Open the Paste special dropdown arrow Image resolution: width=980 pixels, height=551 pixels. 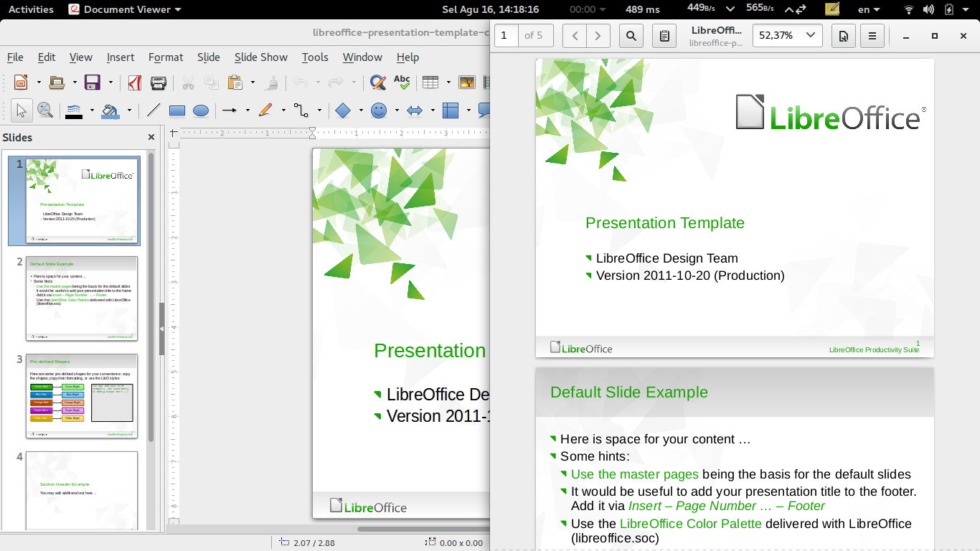click(252, 83)
